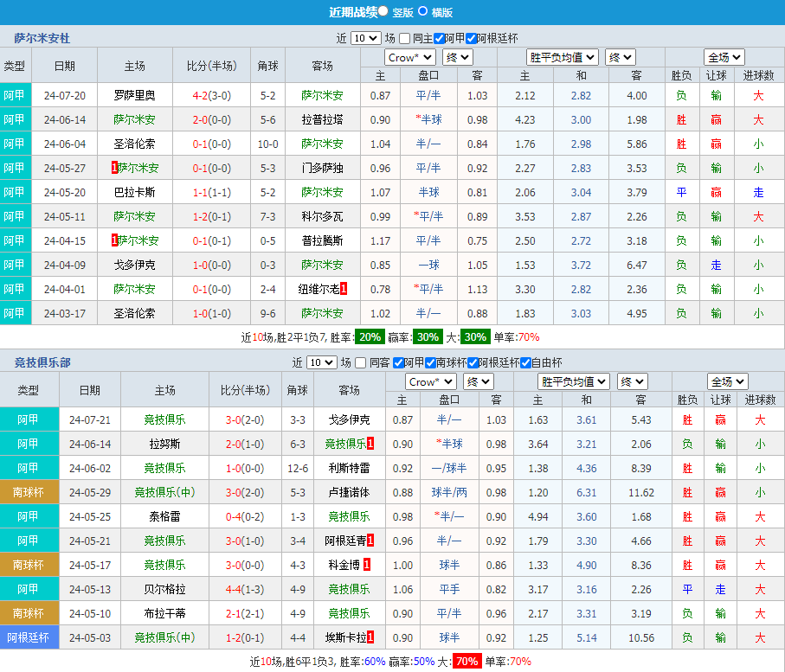Select the 竖版 layout radio button
This screenshot has height=672, width=785.
pos(383,11)
